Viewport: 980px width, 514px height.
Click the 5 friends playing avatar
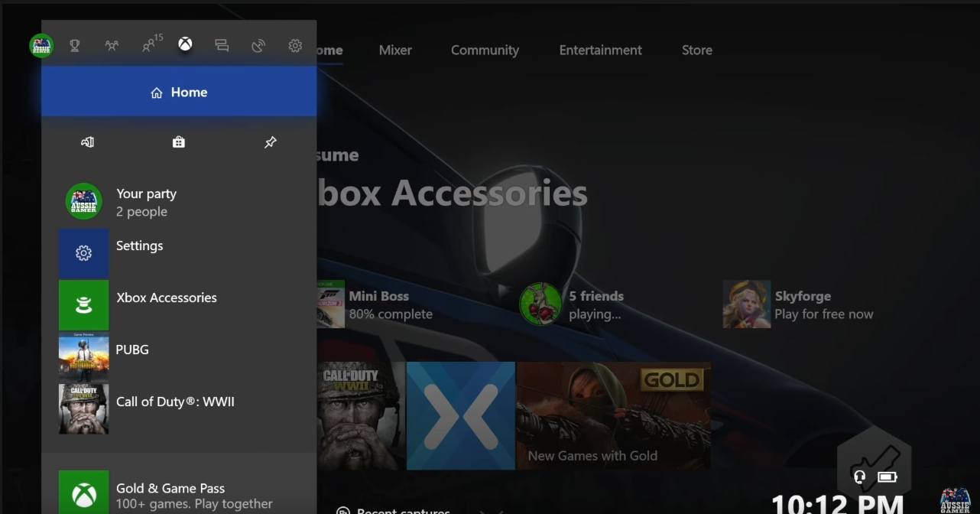coord(540,304)
